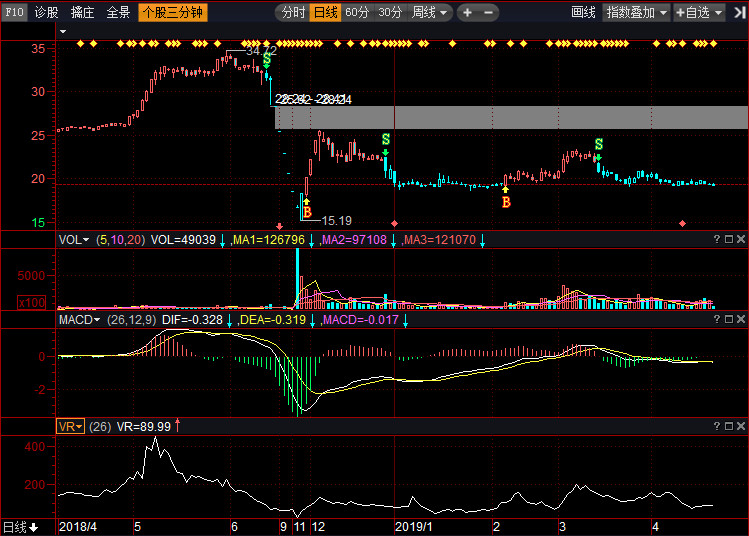Select the 日线 daily period

(325, 12)
